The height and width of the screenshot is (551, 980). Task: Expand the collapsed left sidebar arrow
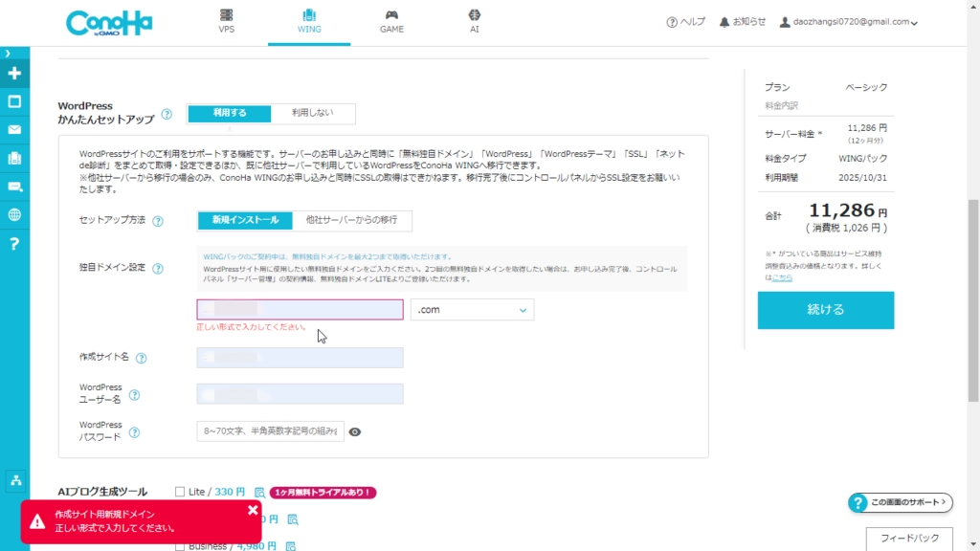(8, 53)
